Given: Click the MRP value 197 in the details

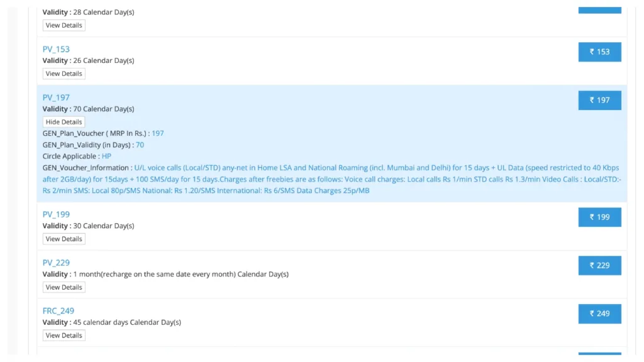Looking at the screenshot, I should [158, 133].
